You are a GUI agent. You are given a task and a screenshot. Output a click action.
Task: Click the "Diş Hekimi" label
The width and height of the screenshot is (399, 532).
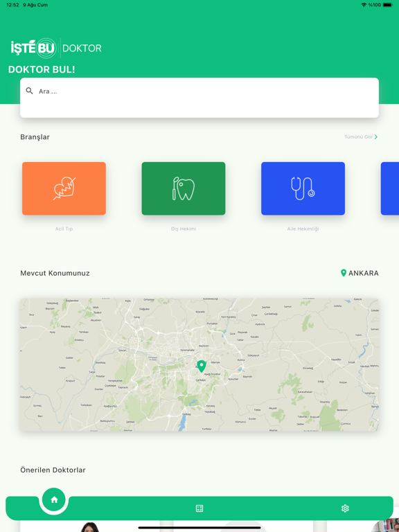pyautogui.click(x=183, y=229)
